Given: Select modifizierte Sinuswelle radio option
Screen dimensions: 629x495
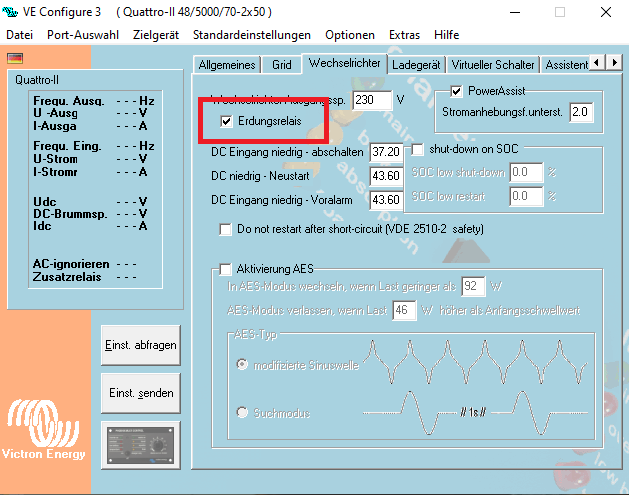Looking at the screenshot, I should click(x=242, y=365).
